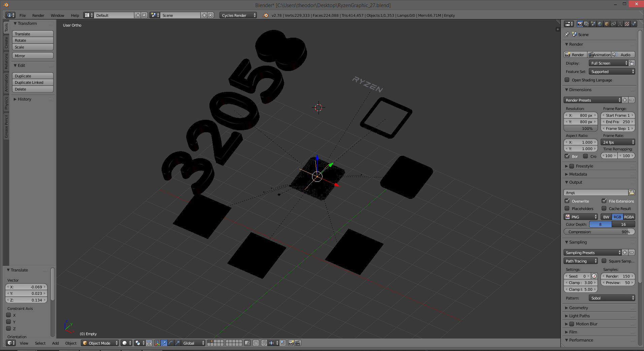644x351 pixels.
Task: Click the Duplicate Linked button
Action: tap(33, 82)
